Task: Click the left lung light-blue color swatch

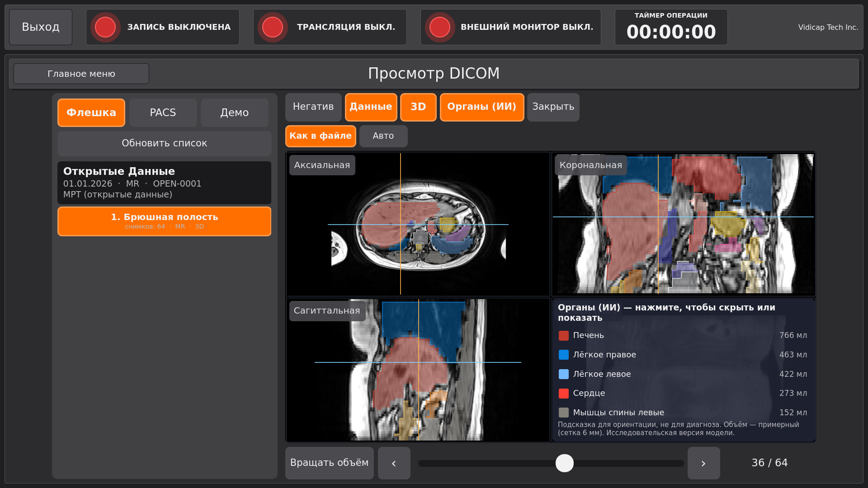Action: (x=564, y=374)
